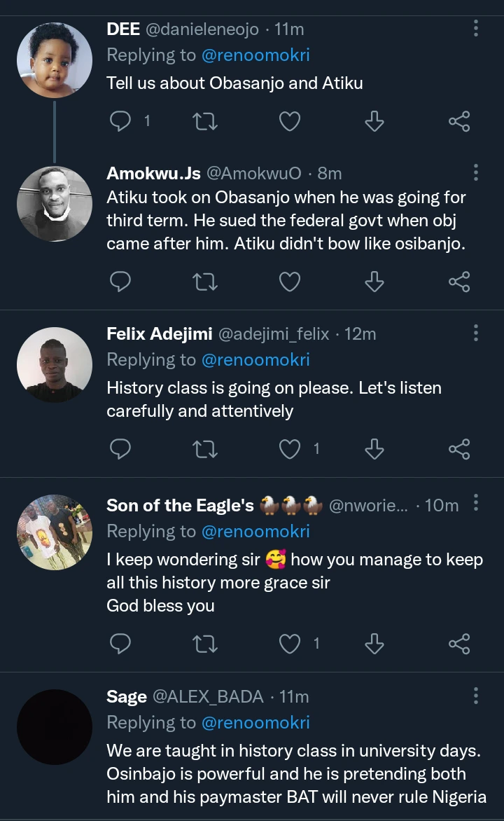Like DEE's tweet with the heart
The height and width of the screenshot is (821, 504).
290,122
